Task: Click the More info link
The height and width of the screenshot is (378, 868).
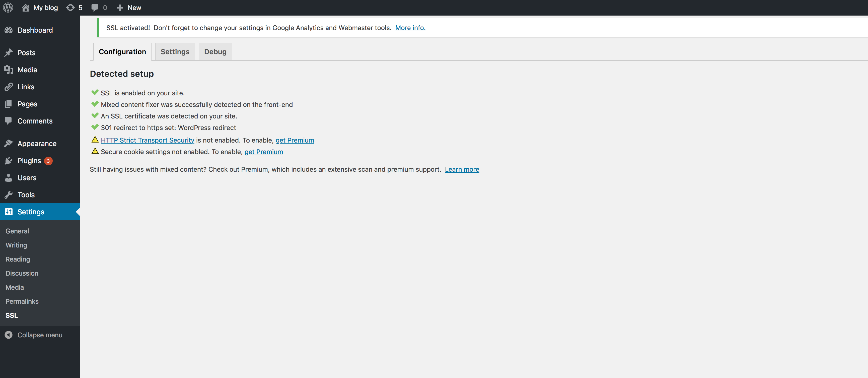Action: (410, 28)
